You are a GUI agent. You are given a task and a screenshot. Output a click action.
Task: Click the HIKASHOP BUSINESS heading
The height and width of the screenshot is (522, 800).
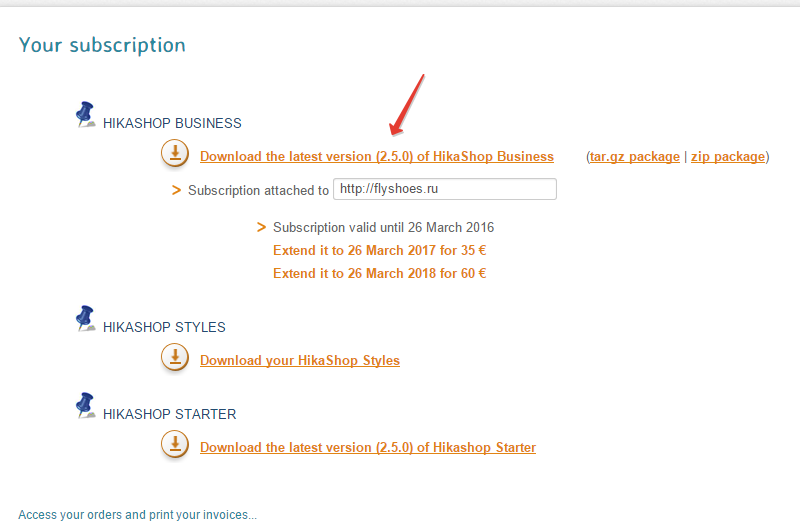tap(172, 124)
